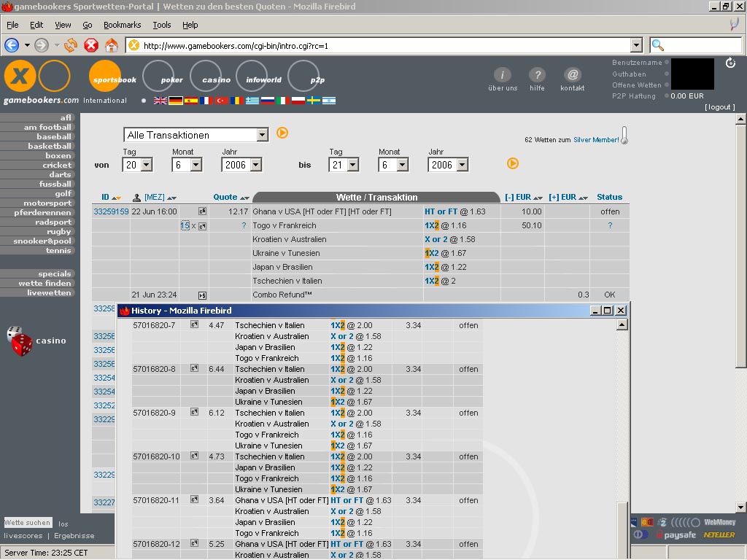747x560 pixels.
Task: Click combo icon of bet 57016820-10
Action: 194,456
